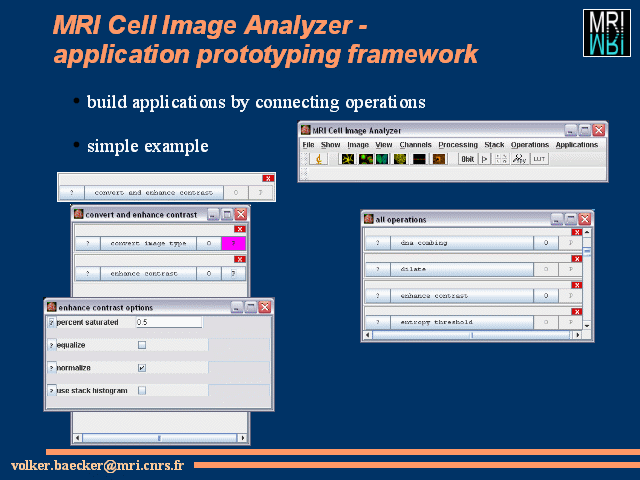Click the microscope icon in the Analyzer toolbar
Image resolution: width=640 pixels, height=480 pixels.
click(318, 159)
